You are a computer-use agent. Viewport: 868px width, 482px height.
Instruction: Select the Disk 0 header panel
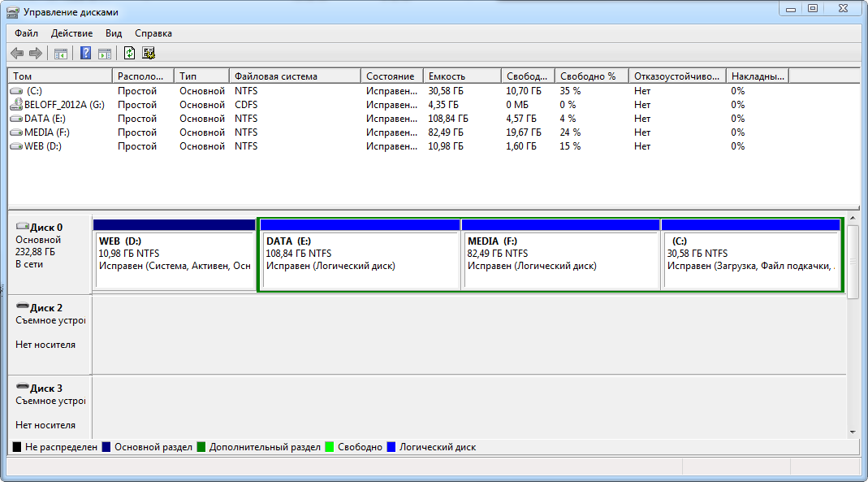click(x=50, y=254)
